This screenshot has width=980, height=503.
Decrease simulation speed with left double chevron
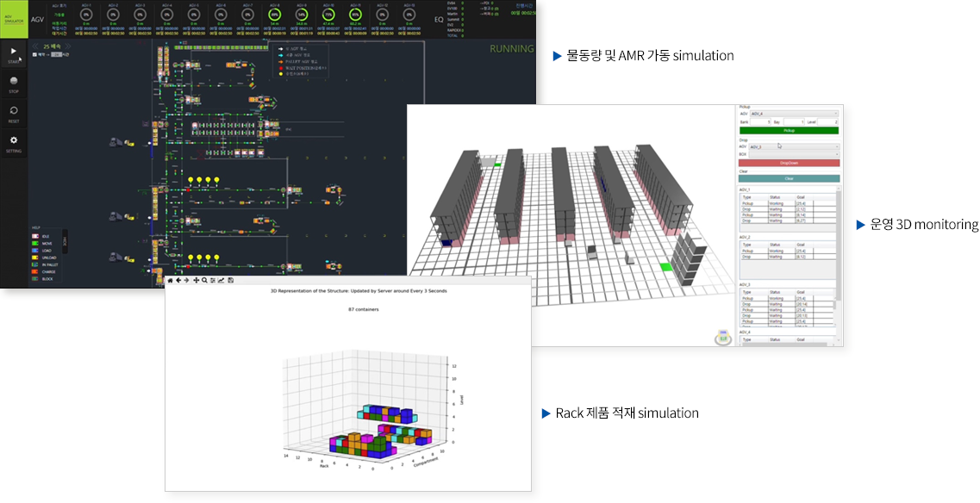(35, 47)
